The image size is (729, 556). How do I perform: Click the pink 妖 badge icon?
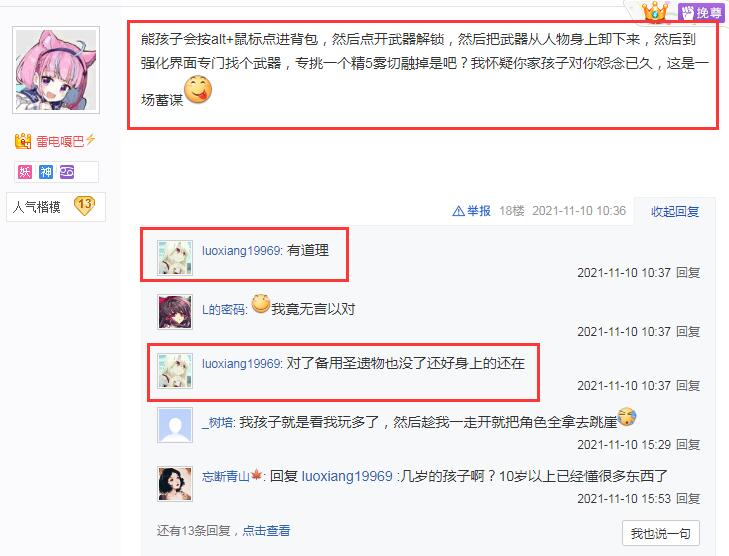coord(25,172)
